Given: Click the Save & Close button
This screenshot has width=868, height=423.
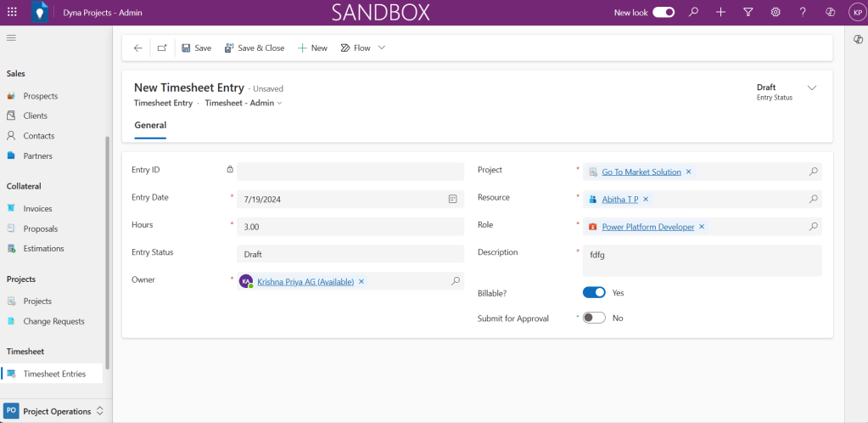Looking at the screenshot, I should pos(255,48).
